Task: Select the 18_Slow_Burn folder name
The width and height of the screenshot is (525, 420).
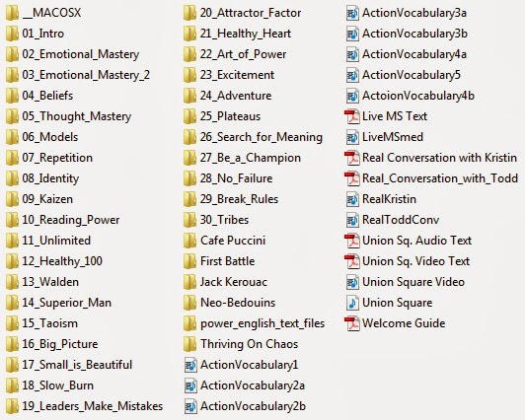Action: click(58, 385)
